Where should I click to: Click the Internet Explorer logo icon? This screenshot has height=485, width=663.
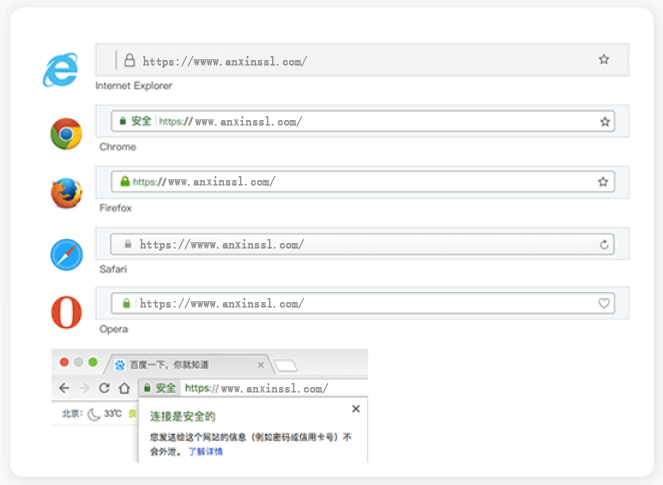coord(61,70)
